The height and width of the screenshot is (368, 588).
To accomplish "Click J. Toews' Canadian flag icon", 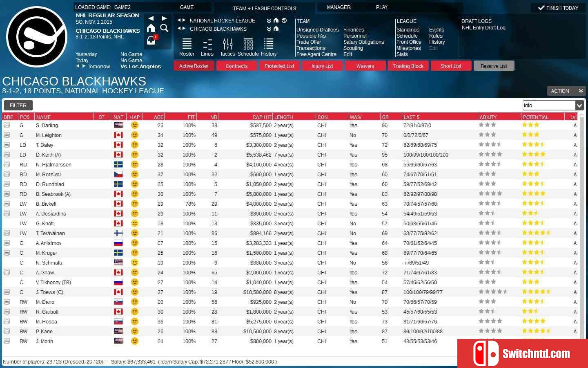I will 118,292.
